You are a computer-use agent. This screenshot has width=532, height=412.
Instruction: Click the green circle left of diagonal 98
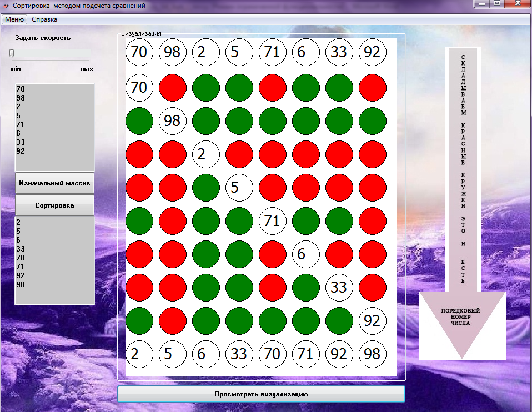point(139,121)
